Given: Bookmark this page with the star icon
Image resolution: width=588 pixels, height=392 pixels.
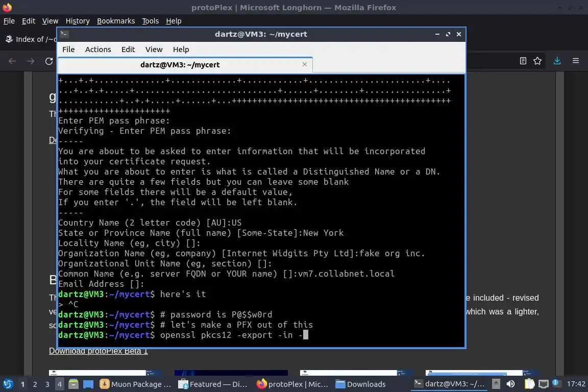Looking at the screenshot, I should click(537, 61).
